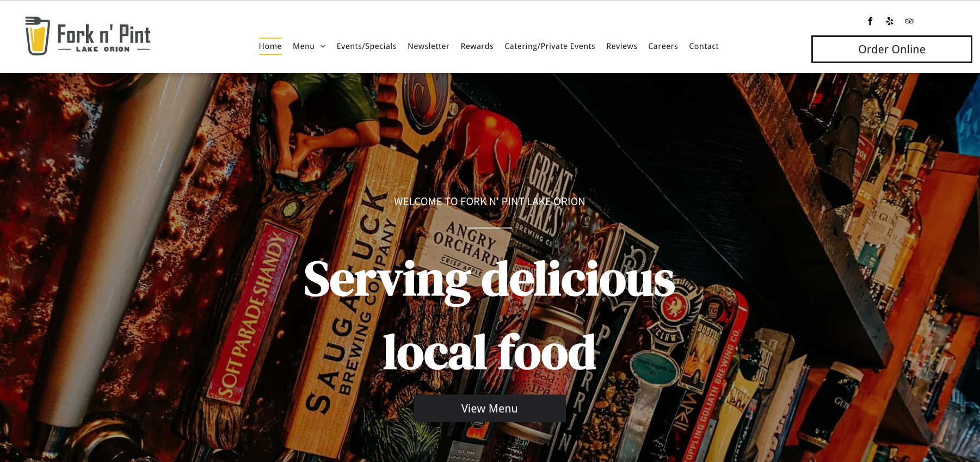Click the Order Online button
The image size is (980, 462).
pyautogui.click(x=891, y=50)
